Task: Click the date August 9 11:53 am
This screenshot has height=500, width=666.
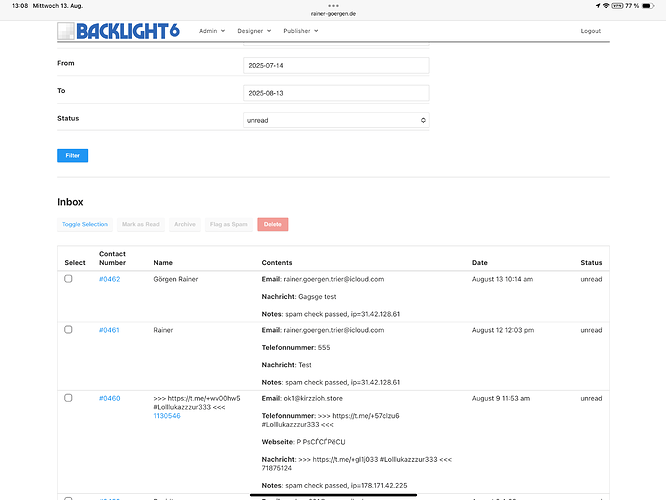Action: (501, 398)
